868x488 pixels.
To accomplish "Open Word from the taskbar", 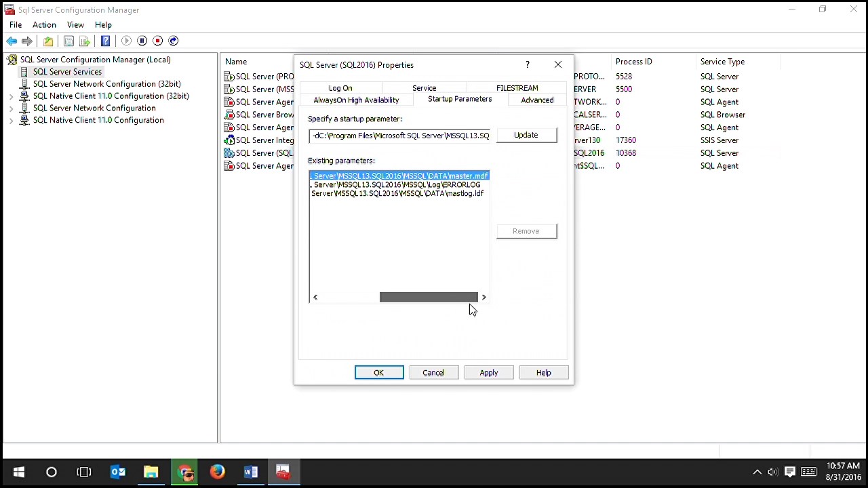I will (x=250, y=472).
